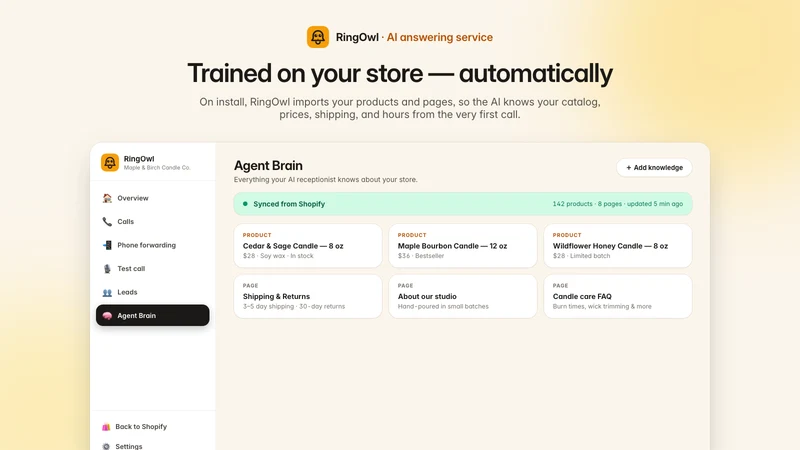Image resolution: width=800 pixels, height=450 pixels.
Task: Click the Calls phone handset icon
Action: pos(107,221)
